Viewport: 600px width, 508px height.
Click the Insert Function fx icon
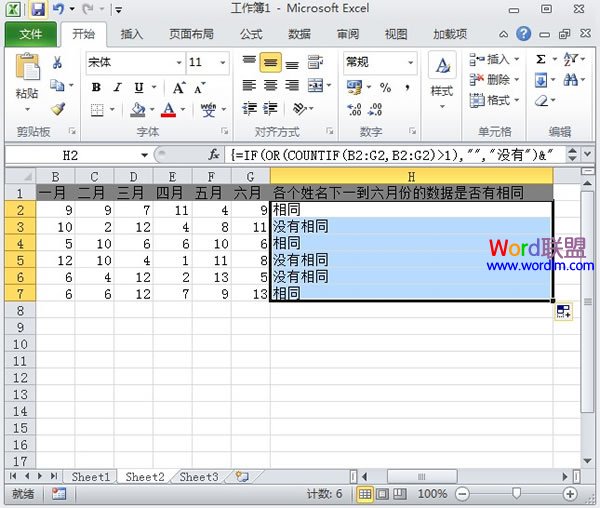pos(214,155)
